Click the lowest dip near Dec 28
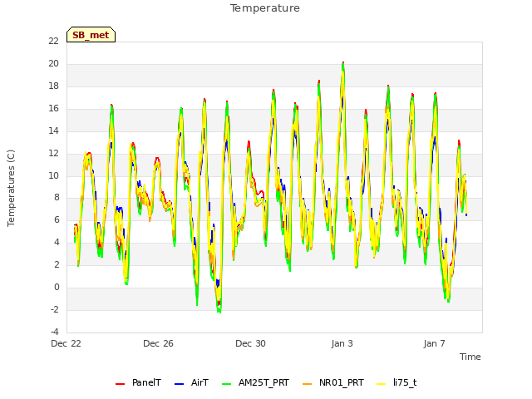 [x=219, y=311]
